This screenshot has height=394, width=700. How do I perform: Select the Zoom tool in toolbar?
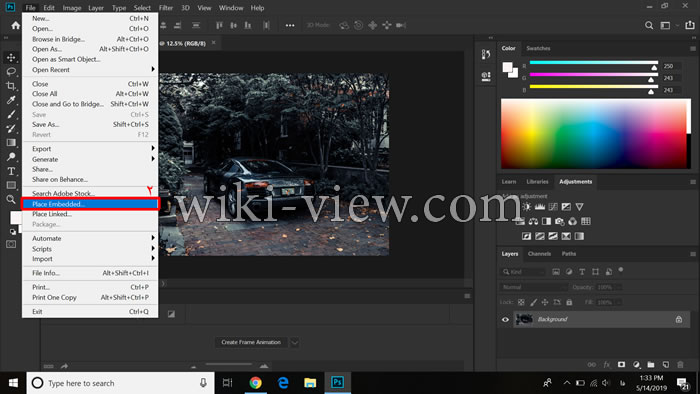point(11,199)
